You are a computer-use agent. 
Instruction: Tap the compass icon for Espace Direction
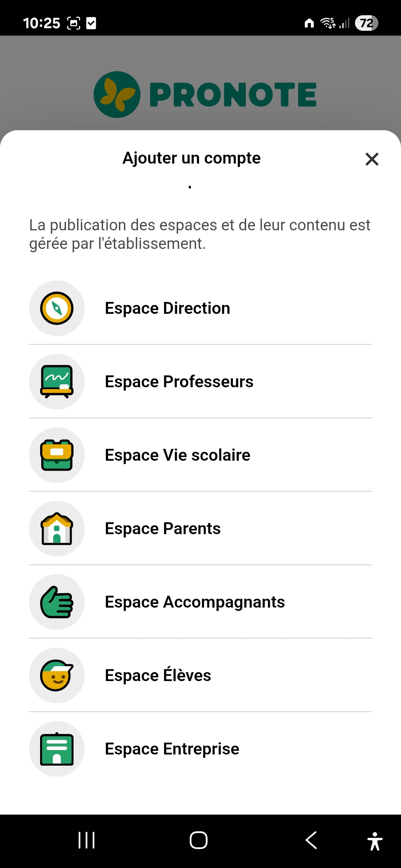coord(57,308)
